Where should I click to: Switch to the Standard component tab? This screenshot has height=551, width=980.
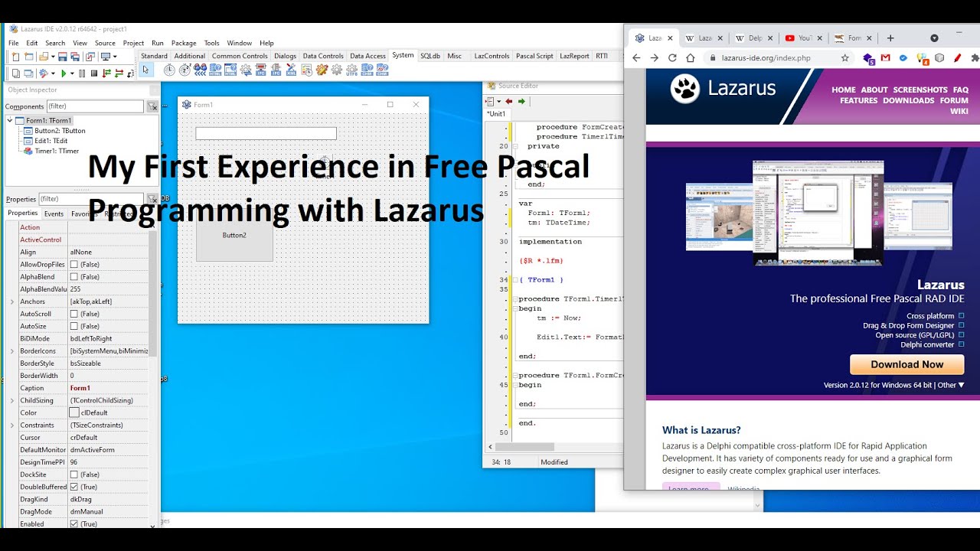154,56
